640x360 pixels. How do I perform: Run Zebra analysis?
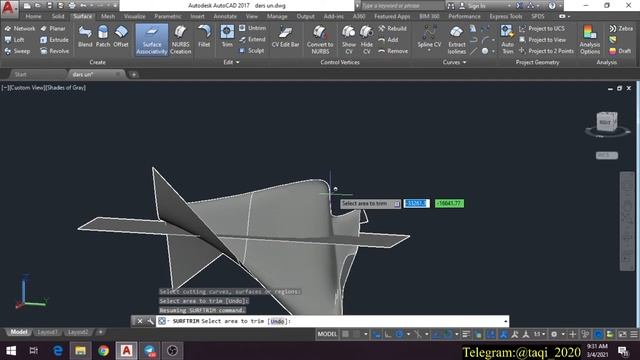(620, 29)
